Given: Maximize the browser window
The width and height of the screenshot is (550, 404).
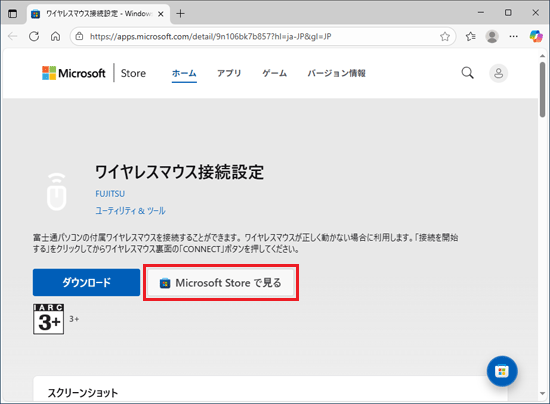Looking at the screenshot, I should 508,13.
